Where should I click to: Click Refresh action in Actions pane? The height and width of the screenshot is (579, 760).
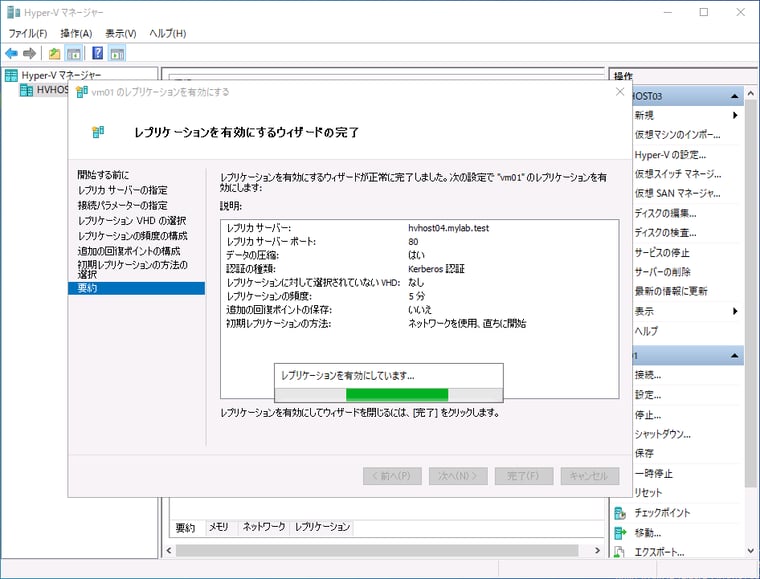point(671,291)
